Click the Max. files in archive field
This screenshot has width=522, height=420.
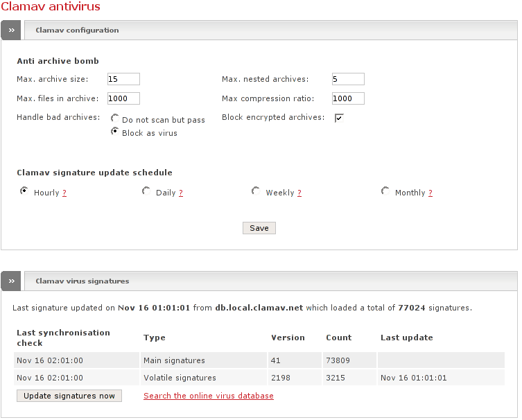pyautogui.click(x=123, y=98)
